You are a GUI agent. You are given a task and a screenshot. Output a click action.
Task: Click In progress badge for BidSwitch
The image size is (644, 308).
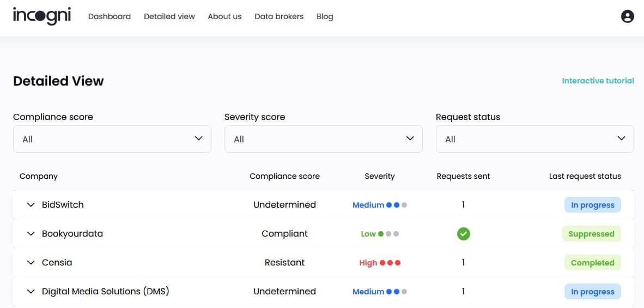pos(593,205)
